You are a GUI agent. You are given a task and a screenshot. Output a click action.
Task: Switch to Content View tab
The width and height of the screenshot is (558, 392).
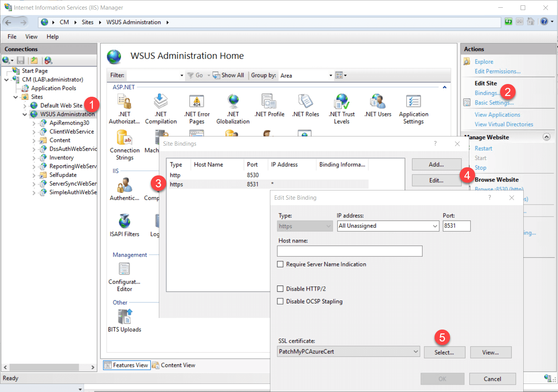174,365
